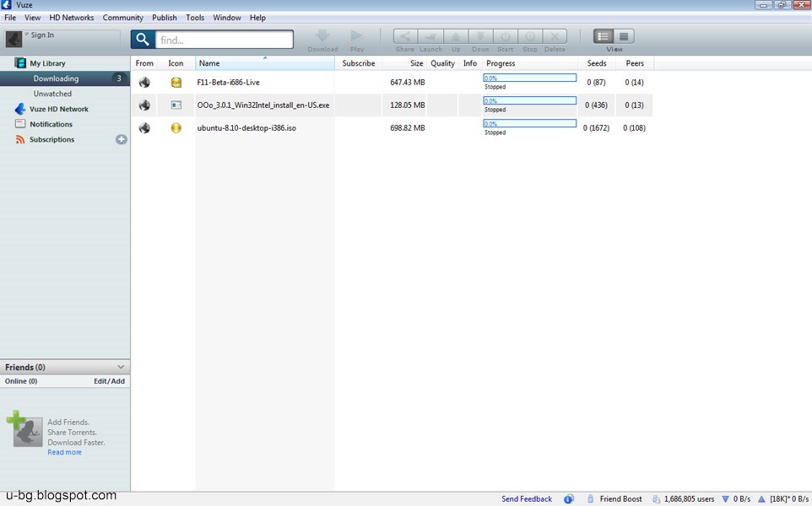Click the 698.82 MB size cell
Image resolution: width=812 pixels, height=506 pixels.
[408, 128]
